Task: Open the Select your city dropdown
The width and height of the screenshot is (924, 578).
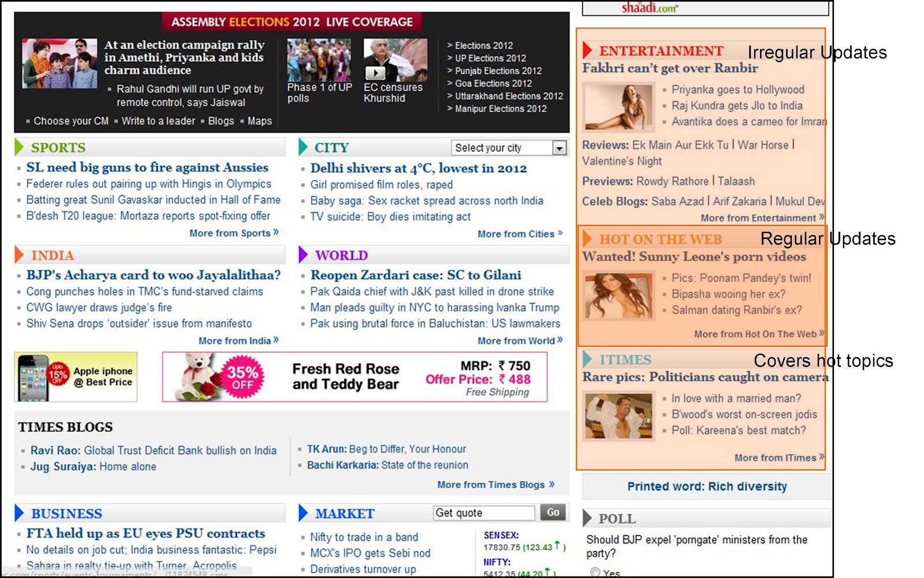Action: pyautogui.click(x=509, y=148)
